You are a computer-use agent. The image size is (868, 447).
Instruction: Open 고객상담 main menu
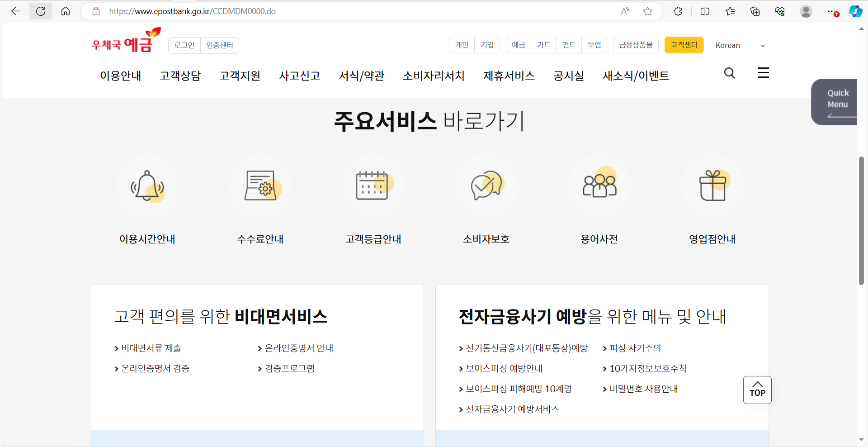pyautogui.click(x=180, y=76)
